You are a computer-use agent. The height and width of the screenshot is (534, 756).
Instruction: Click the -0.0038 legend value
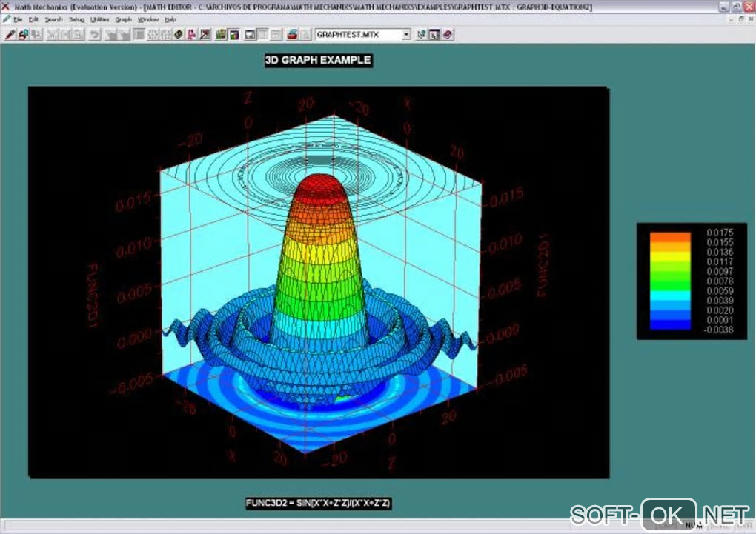[x=718, y=330]
